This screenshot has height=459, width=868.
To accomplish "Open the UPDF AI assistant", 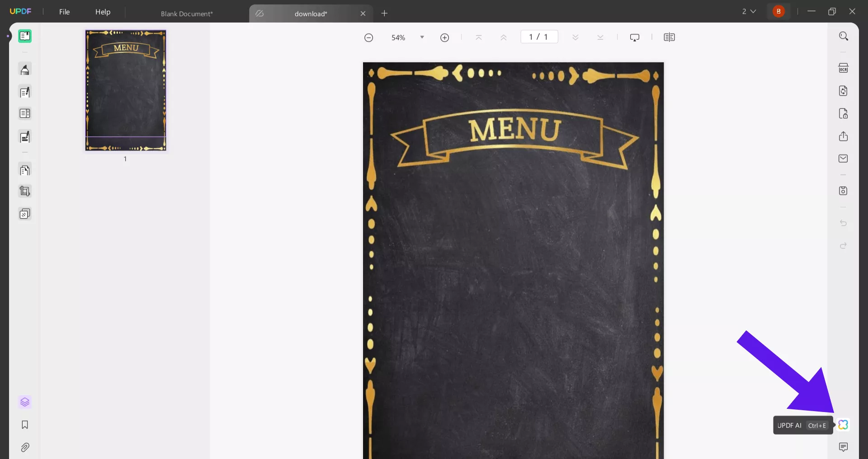I will (x=843, y=425).
